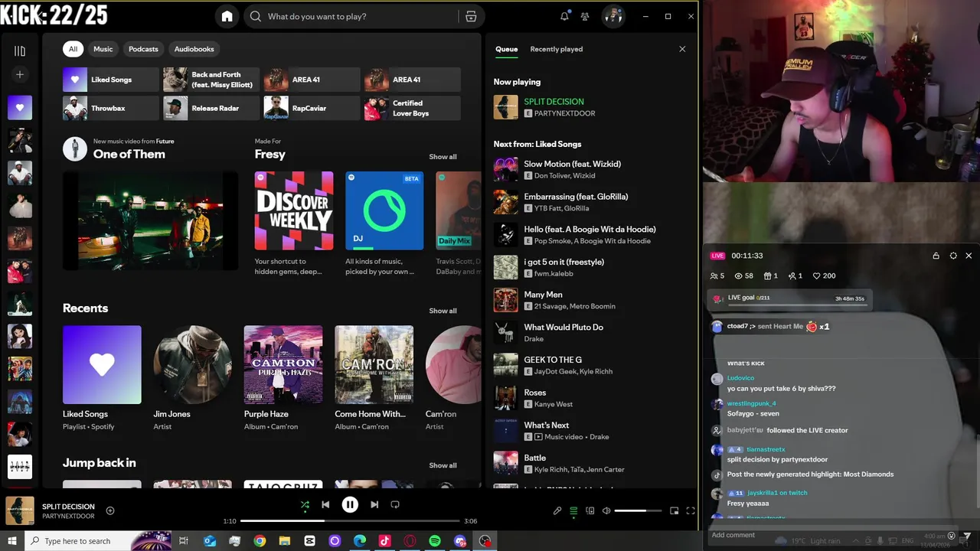Click Show all for Made For Fresy
The image size is (980, 551).
coord(443,157)
